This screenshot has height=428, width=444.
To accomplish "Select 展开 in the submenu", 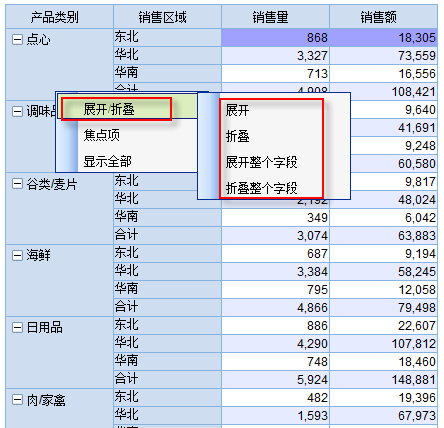I will pos(237,110).
